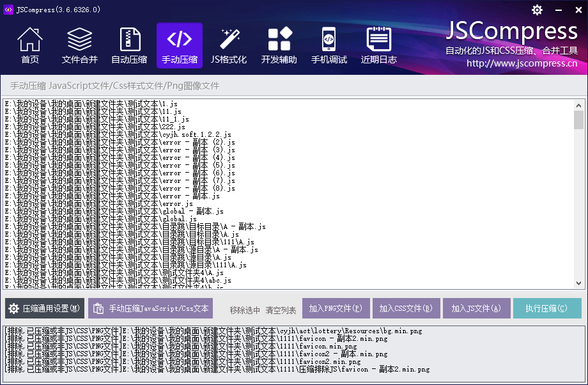Select the 源目录\A - 副本.js row

131,249
